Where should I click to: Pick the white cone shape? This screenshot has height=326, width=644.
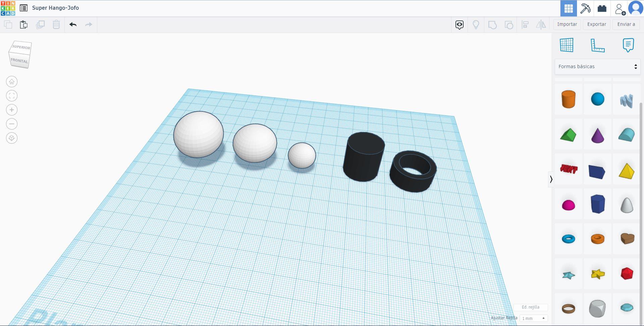pyautogui.click(x=627, y=204)
